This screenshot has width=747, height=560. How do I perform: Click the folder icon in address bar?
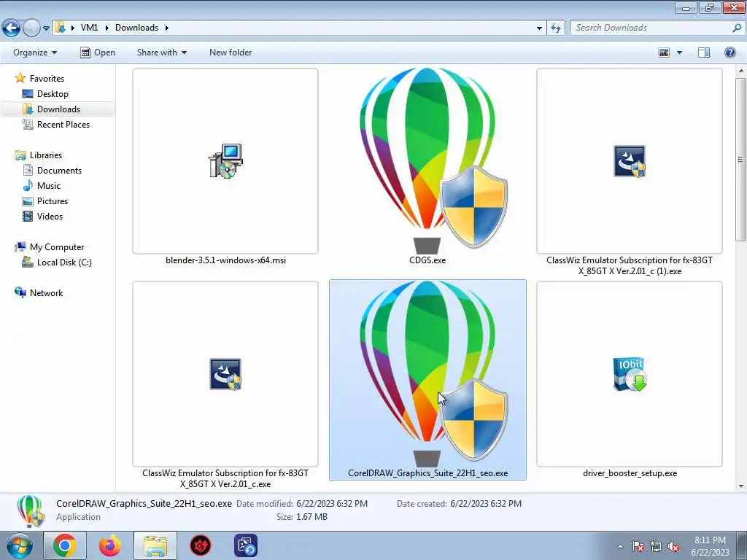pos(60,28)
